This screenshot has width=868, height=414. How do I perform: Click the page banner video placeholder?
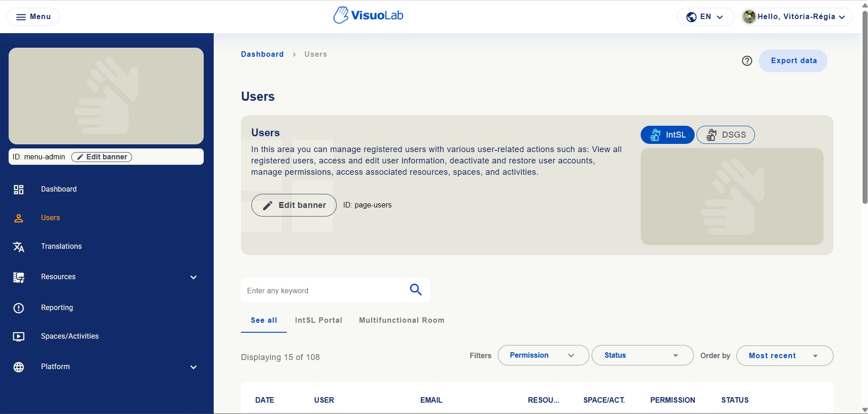[732, 197]
